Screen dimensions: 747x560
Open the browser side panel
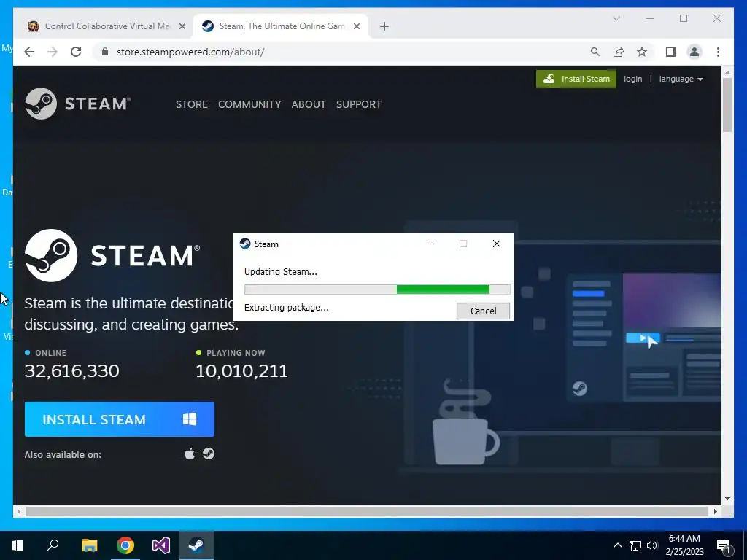[671, 52]
